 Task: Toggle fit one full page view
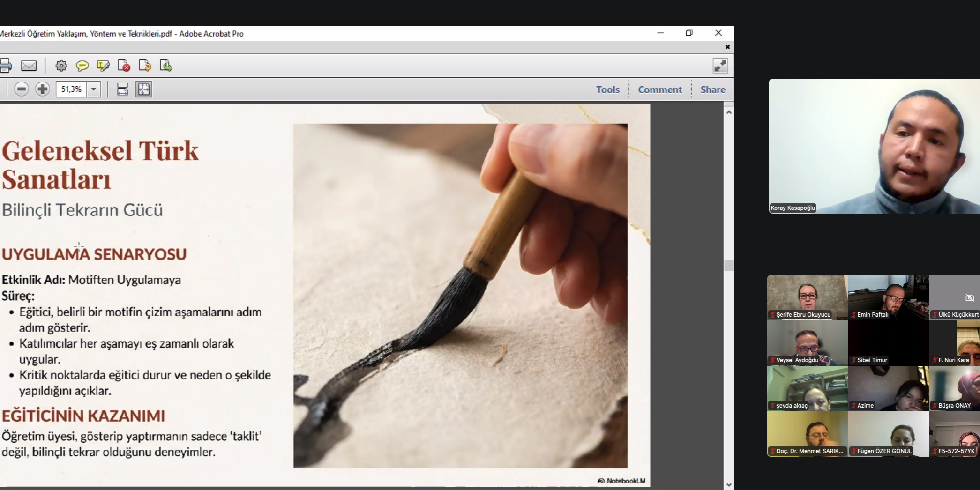click(x=143, y=89)
